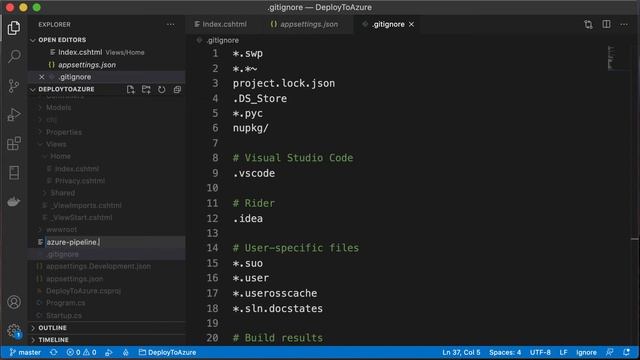This screenshot has width=640, height=360.
Task: Open the Run and Debug view
Action: [14, 115]
